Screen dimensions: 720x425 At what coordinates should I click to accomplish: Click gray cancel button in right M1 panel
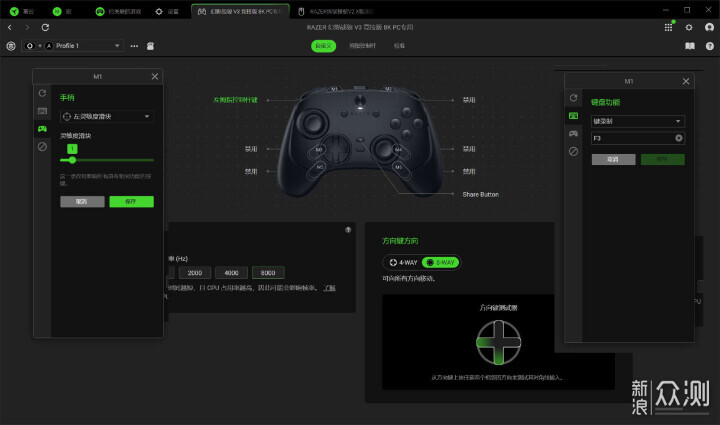tap(613, 159)
